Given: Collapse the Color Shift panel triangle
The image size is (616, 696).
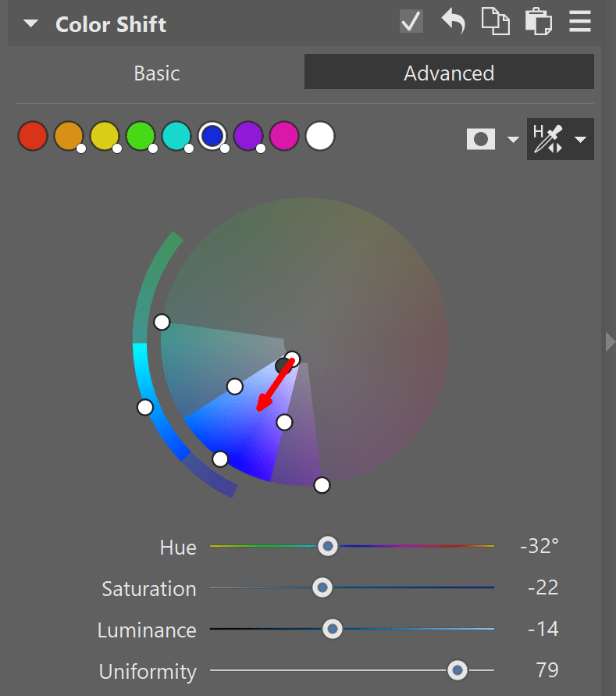Looking at the screenshot, I should tap(30, 23).
